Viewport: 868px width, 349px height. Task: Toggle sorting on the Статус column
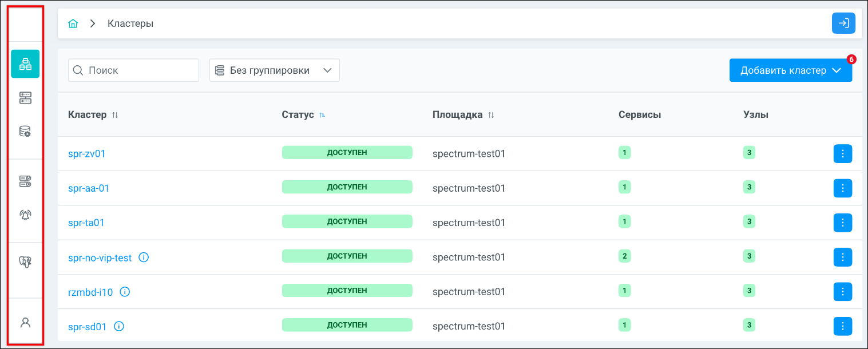[323, 115]
